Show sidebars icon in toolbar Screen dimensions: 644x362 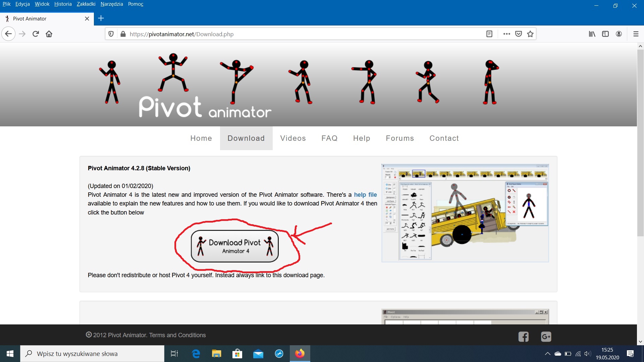pyautogui.click(x=605, y=34)
